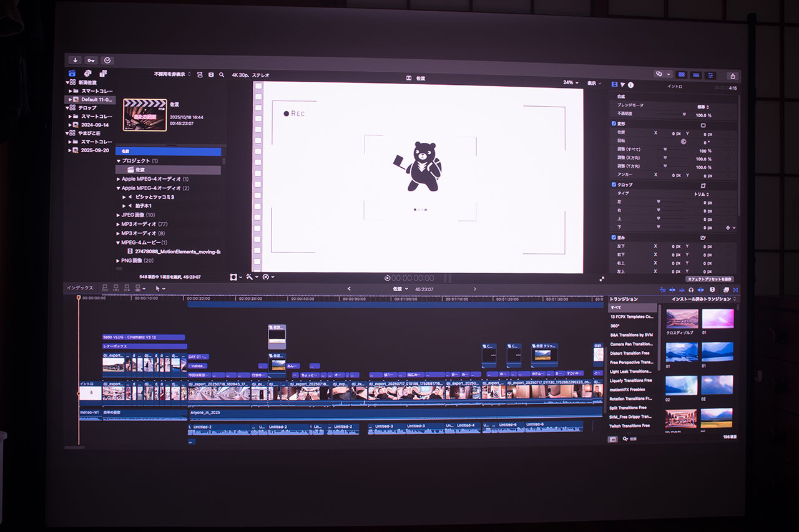The width and height of the screenshot is (799, 532).
Task: Show the Photos and Audio sidebar
Action: click(89, 74)
